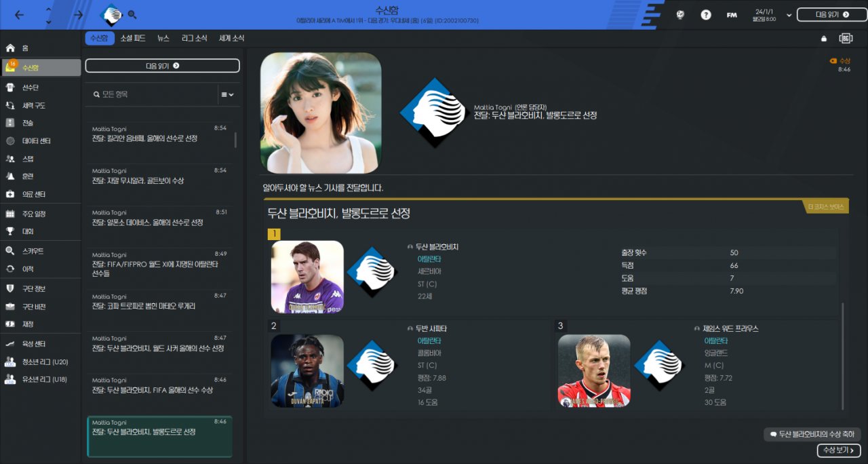
Task: Click Mattia Togni's portrait photo
Action: click(321, 113)
